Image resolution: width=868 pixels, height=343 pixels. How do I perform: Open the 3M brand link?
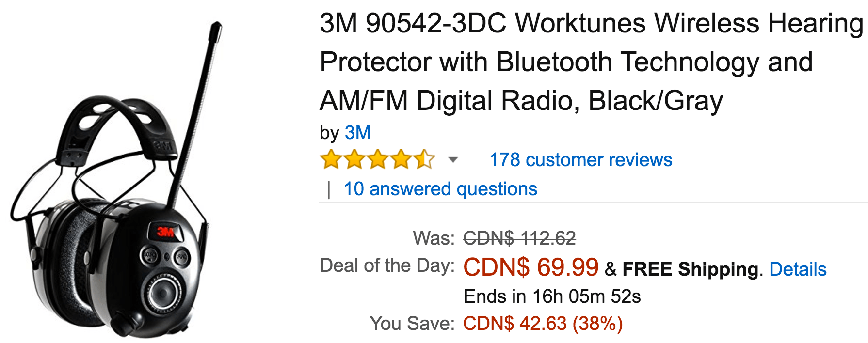(x=357, y=132)
